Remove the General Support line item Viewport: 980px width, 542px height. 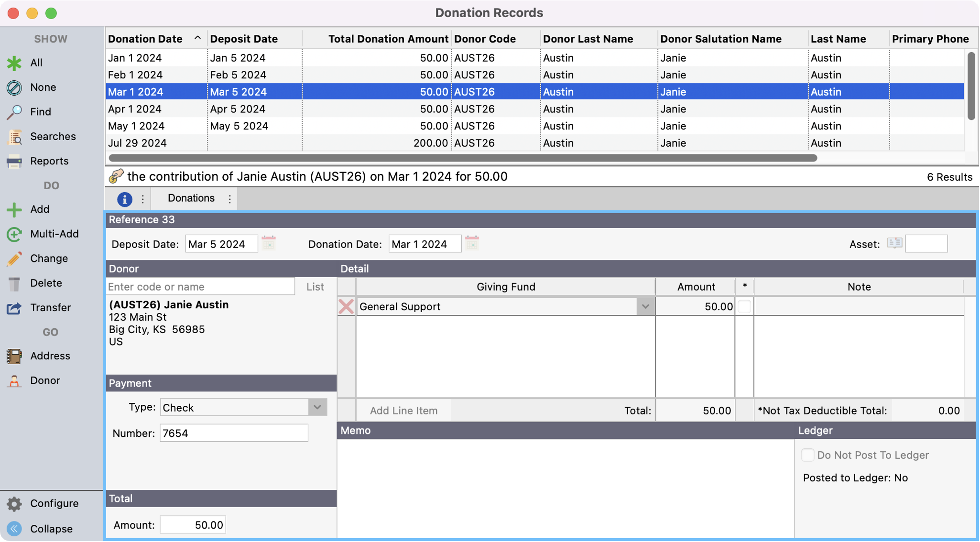tap(346, 306)
